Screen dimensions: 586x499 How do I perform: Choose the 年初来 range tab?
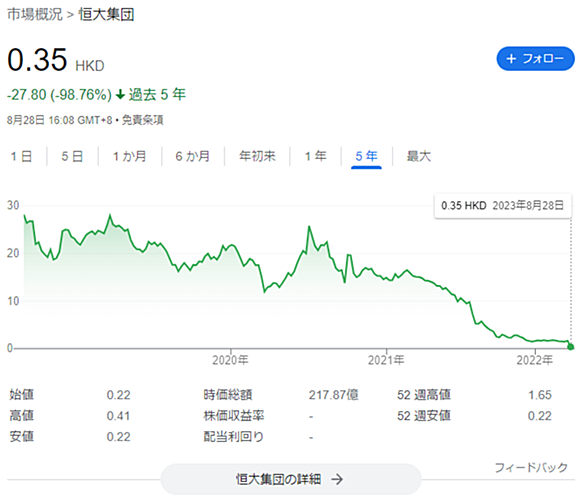pos(257,156)
